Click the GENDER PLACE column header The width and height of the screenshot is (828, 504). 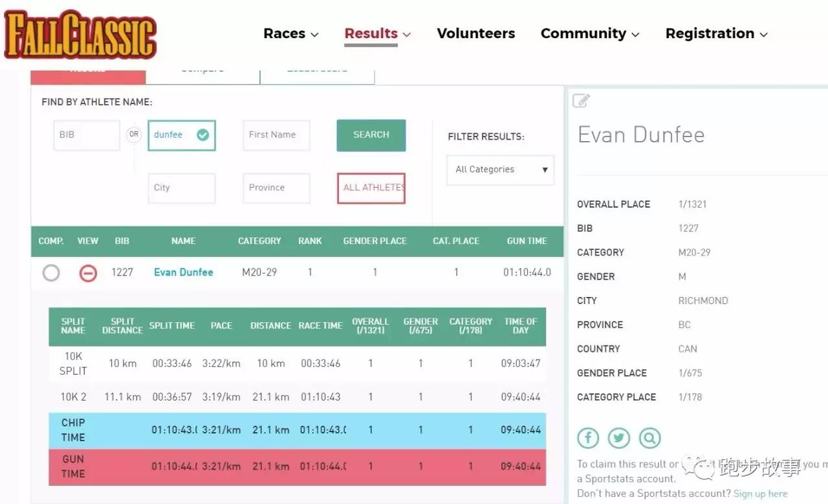(x=375, y=241)
